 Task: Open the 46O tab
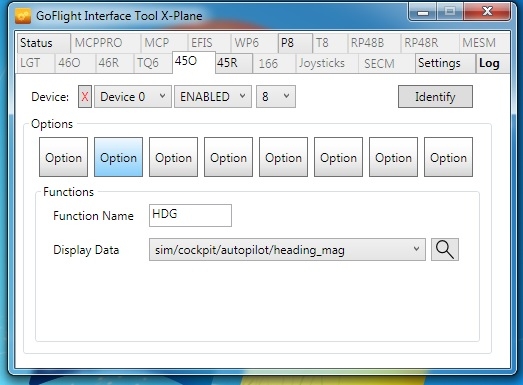75,63
